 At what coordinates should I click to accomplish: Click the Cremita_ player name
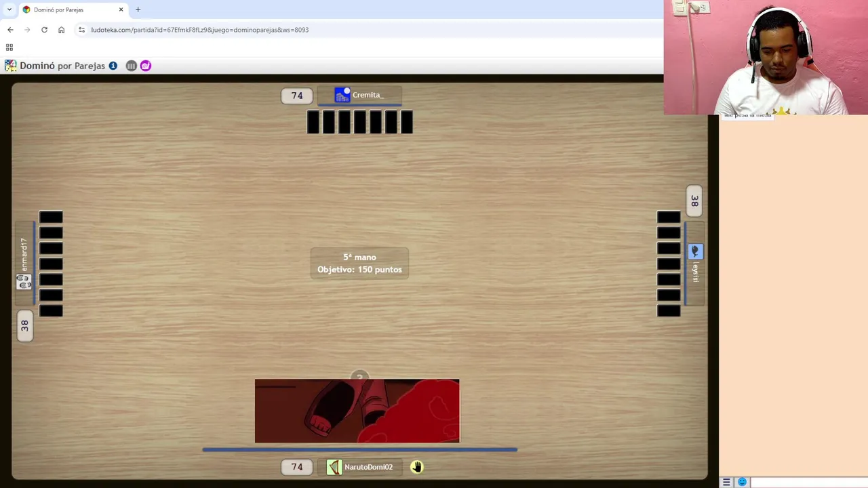point(368,95)
